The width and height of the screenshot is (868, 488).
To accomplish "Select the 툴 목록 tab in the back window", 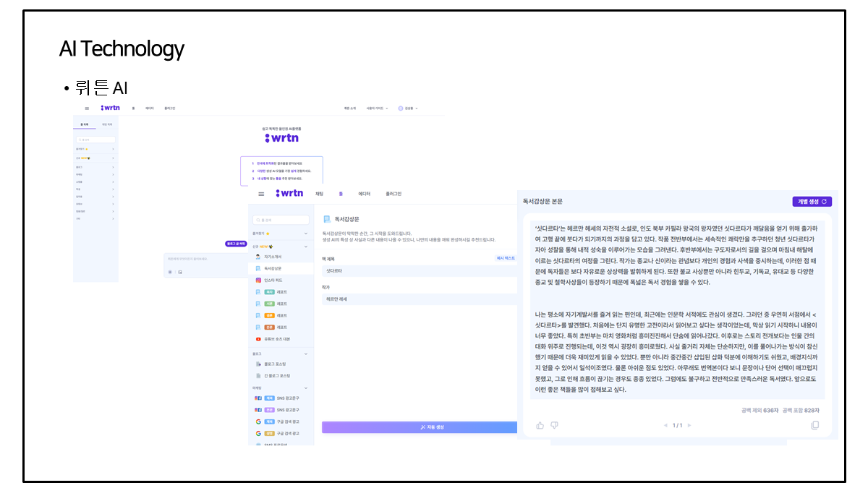I will point(85,125).
